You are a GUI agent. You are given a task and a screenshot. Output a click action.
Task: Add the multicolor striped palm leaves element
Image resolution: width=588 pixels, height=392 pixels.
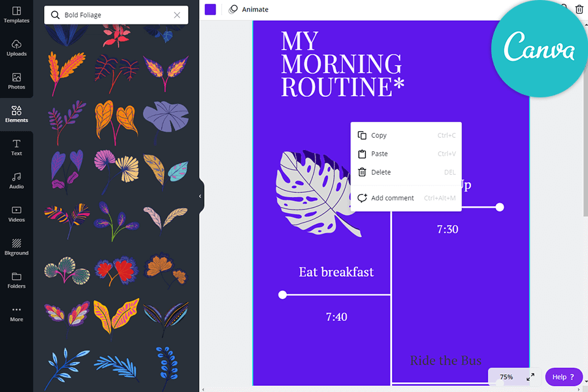(x=67, y=221)
